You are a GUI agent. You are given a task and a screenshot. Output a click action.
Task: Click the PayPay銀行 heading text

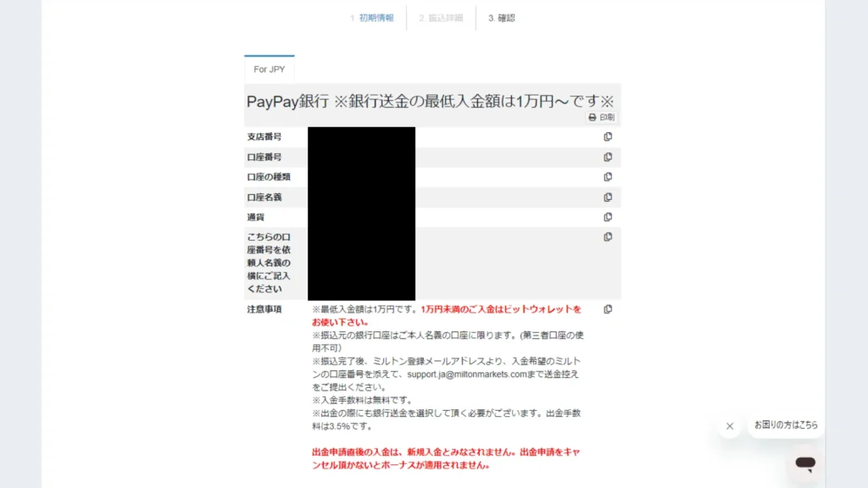click(x=287, y=102)
